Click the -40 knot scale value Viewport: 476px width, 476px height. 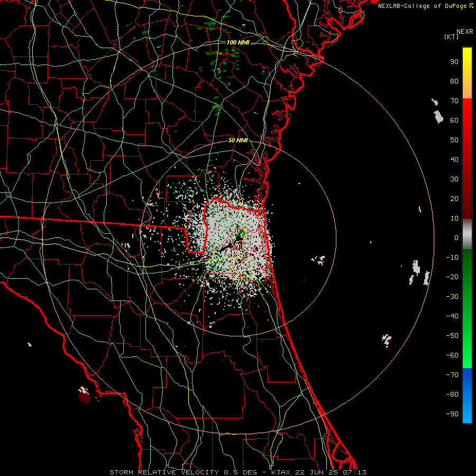[x=452, y=316]
